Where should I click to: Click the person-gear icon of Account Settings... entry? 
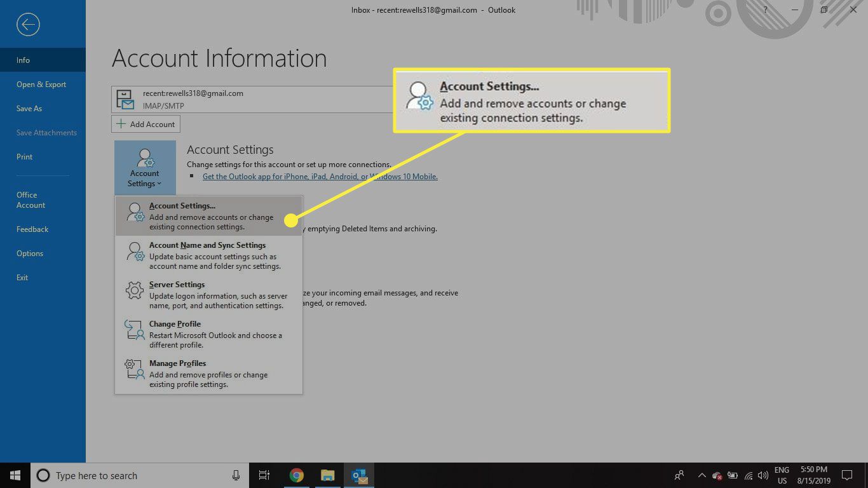135,212
